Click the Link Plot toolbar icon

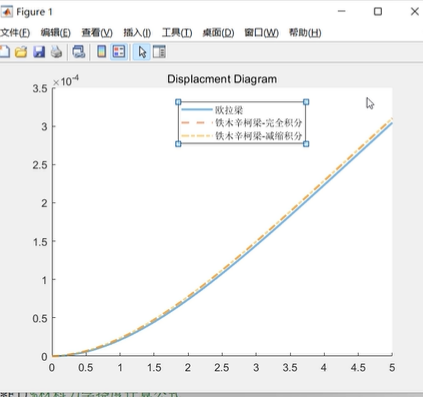(x=79, y=52)
